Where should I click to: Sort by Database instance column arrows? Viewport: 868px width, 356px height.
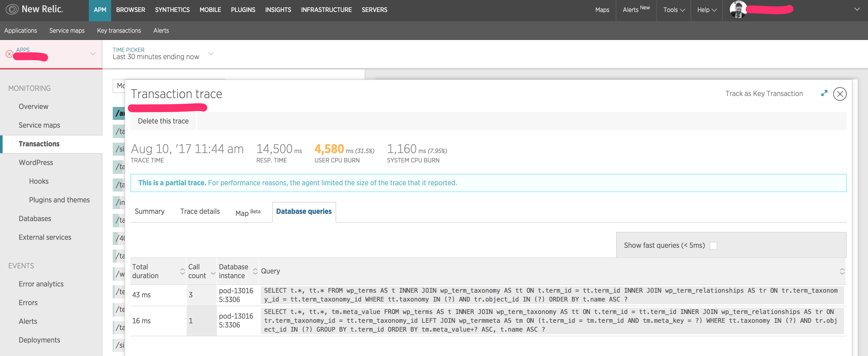click(x=255, y=271)
